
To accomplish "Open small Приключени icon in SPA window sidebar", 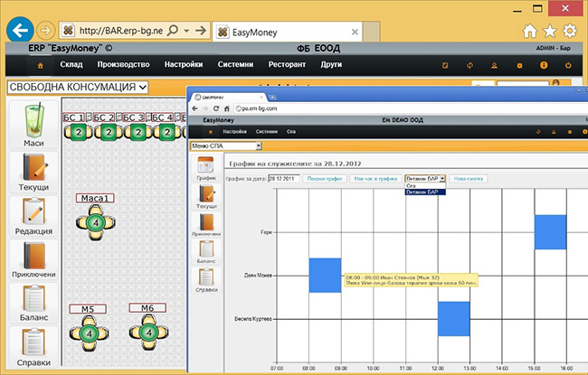I will [x=206, y=224].
